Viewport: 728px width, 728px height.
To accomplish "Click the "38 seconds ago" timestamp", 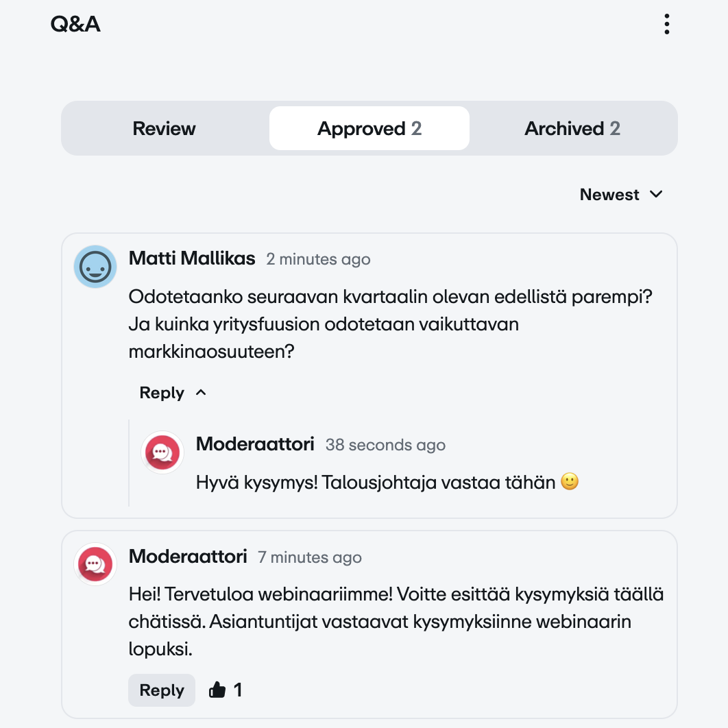I will click(385, 446).
